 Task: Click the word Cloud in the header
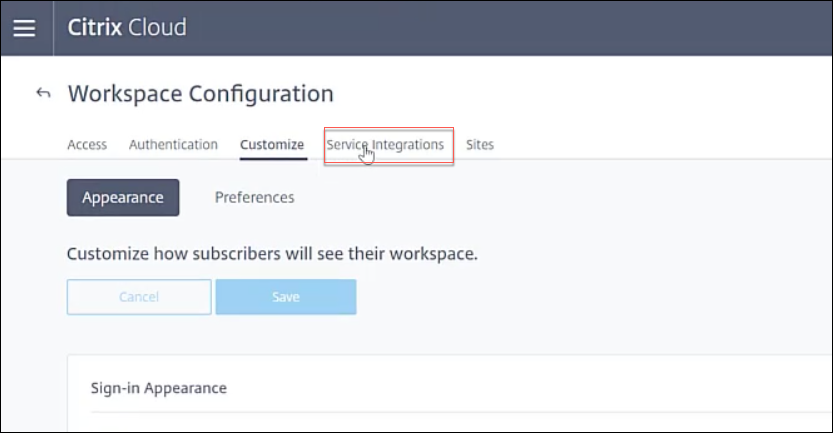(157, 28)
